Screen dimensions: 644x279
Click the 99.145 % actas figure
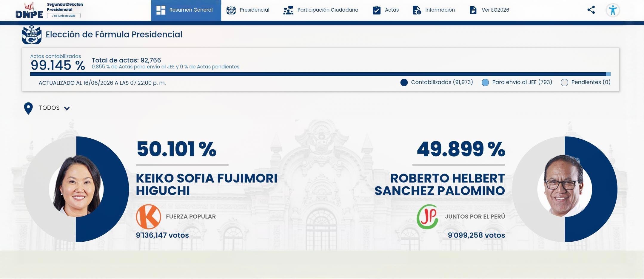58,65
